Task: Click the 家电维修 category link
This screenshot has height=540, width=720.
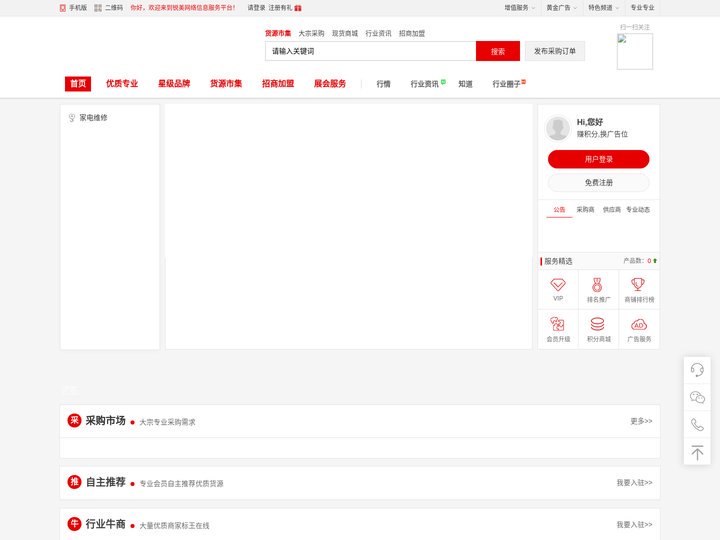Action: coord(93,118)
